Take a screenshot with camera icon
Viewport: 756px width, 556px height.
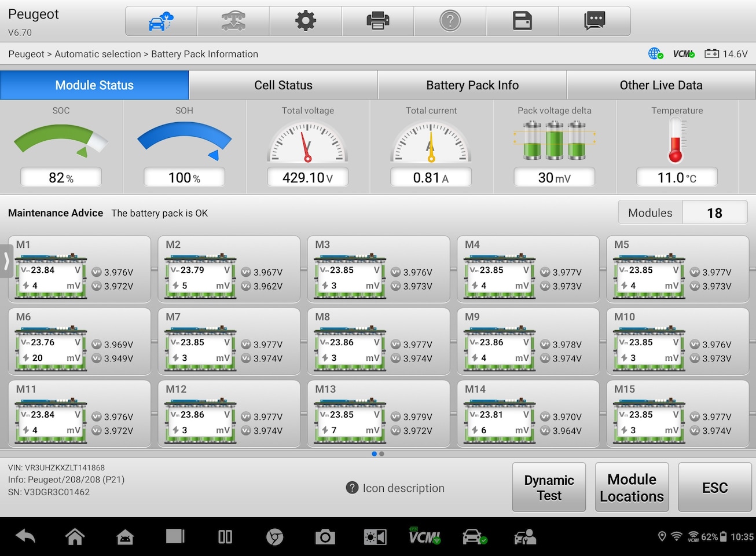[x=325, y=537]
